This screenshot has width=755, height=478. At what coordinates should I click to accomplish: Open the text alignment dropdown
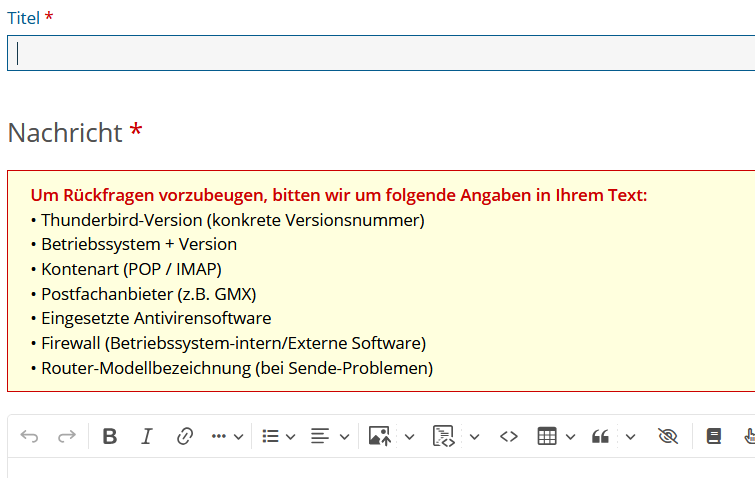point(329,436)
